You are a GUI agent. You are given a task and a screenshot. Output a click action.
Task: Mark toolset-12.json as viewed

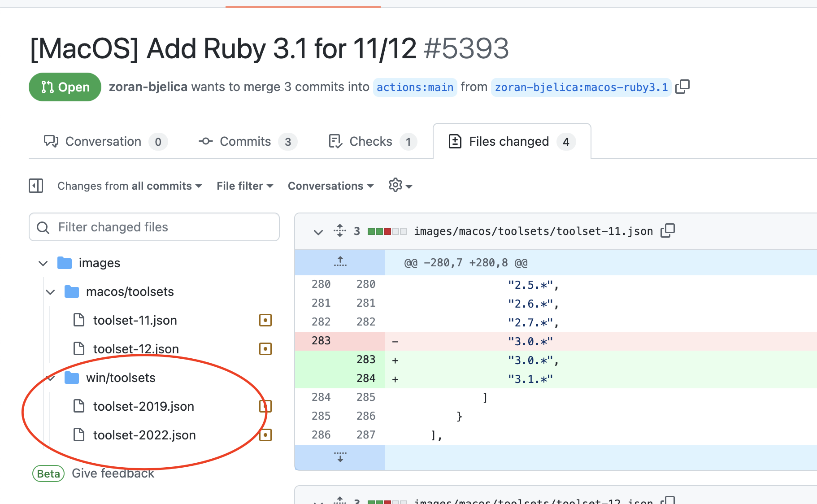click(x=265, y=348)
